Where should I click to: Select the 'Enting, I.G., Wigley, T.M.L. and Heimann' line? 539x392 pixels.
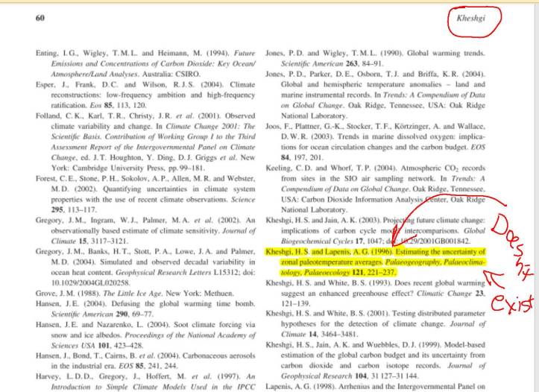145,53
